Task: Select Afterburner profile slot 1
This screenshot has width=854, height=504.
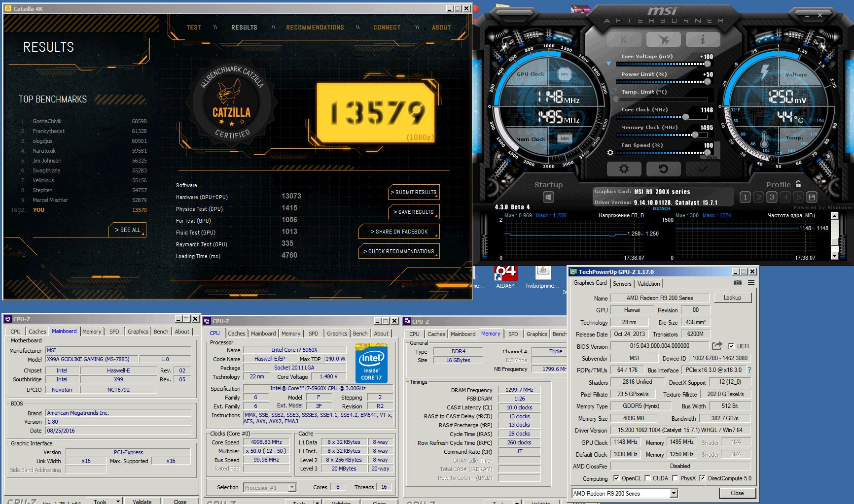Action: point(745,198)
